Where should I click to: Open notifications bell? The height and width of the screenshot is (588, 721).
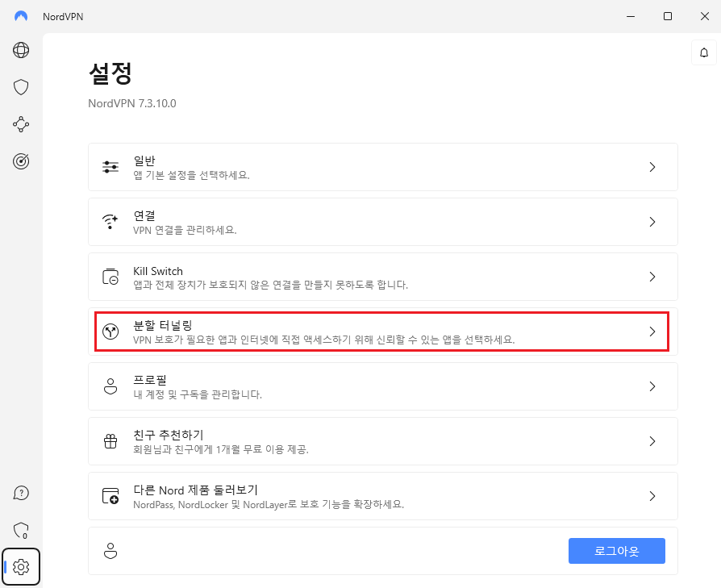[x=704, y=53]
